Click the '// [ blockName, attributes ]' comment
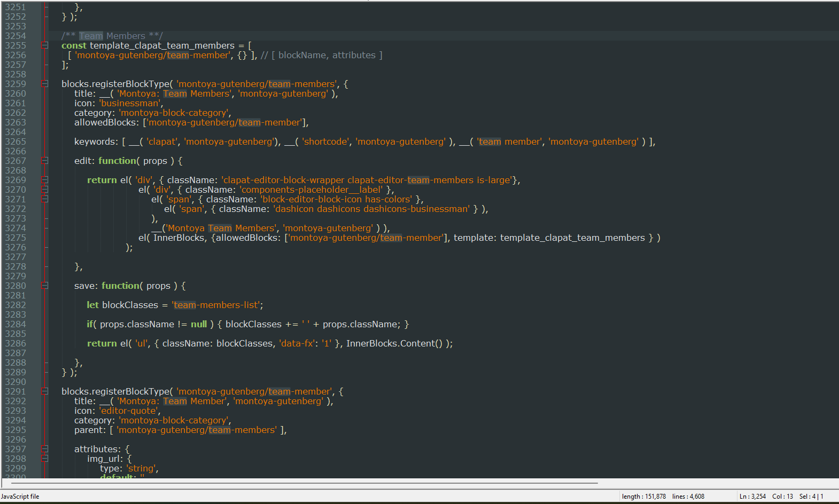The height and width of the screenshot is (504, 839). point(322,55)
